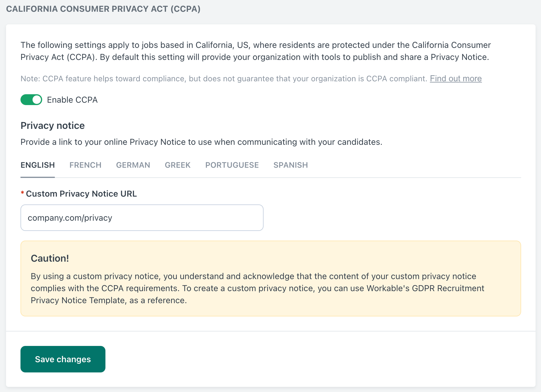The height and width of the screenshot is (392, 541).
Task: Switch to the French tab
Action: click(x=85, y=165)
